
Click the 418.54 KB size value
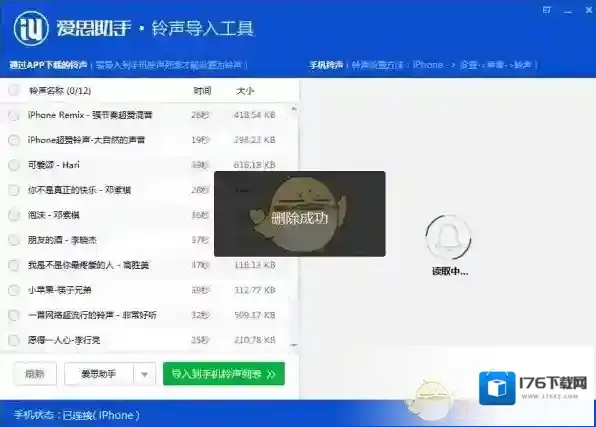click(x=254, y=115)
